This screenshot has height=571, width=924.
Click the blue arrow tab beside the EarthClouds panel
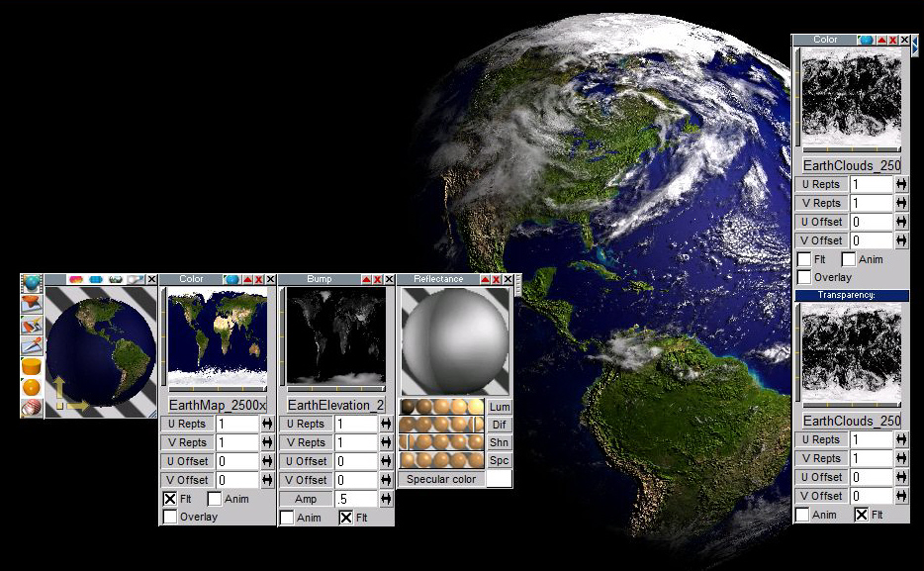[914, 45]
